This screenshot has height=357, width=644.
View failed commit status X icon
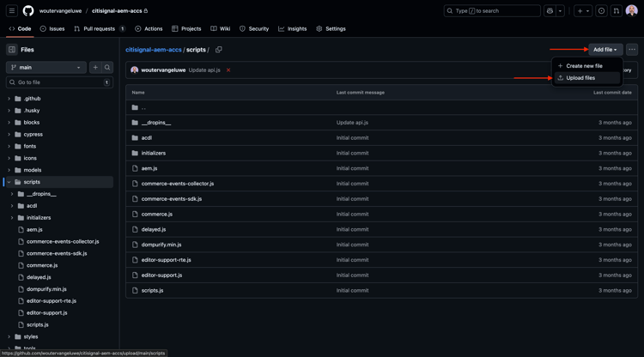pyautogui.click(x=228, y=70)
